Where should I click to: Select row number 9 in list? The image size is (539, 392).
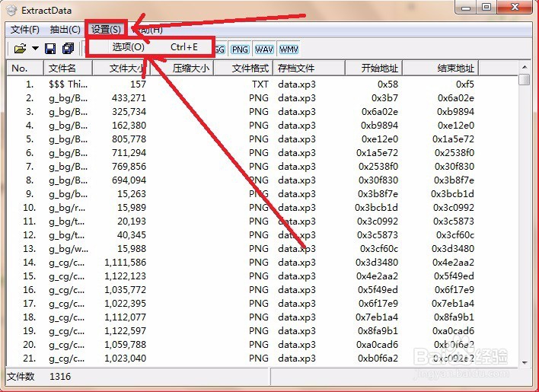[30, 194]
